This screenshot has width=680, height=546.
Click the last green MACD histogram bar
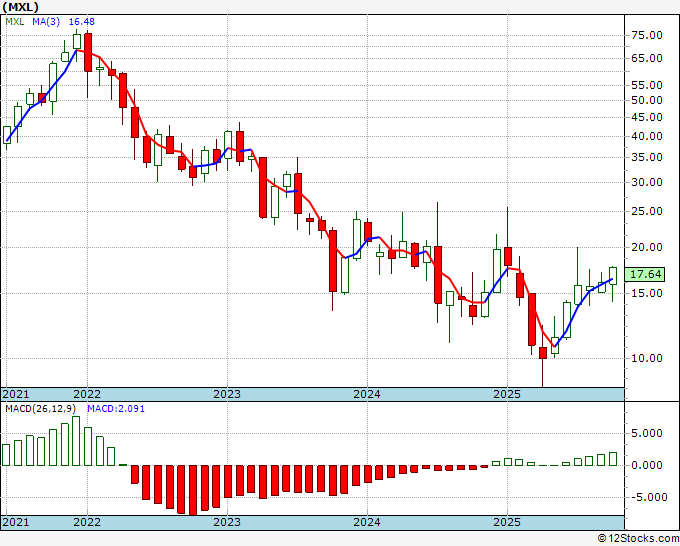613,459
